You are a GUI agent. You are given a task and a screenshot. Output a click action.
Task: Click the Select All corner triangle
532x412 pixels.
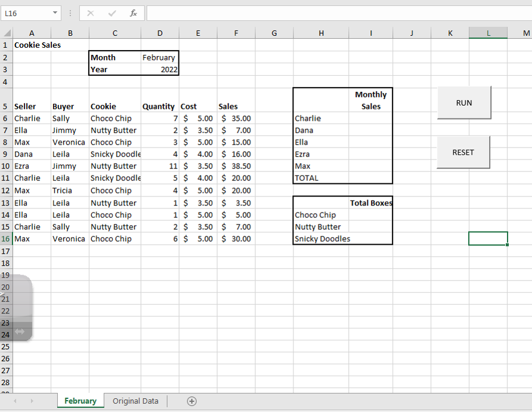tap(7, 33)
